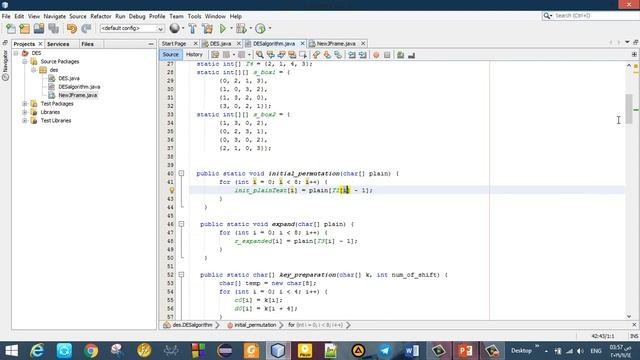Switch to the History view button
This screenshot has height=360, width=640.
(194, 54)
